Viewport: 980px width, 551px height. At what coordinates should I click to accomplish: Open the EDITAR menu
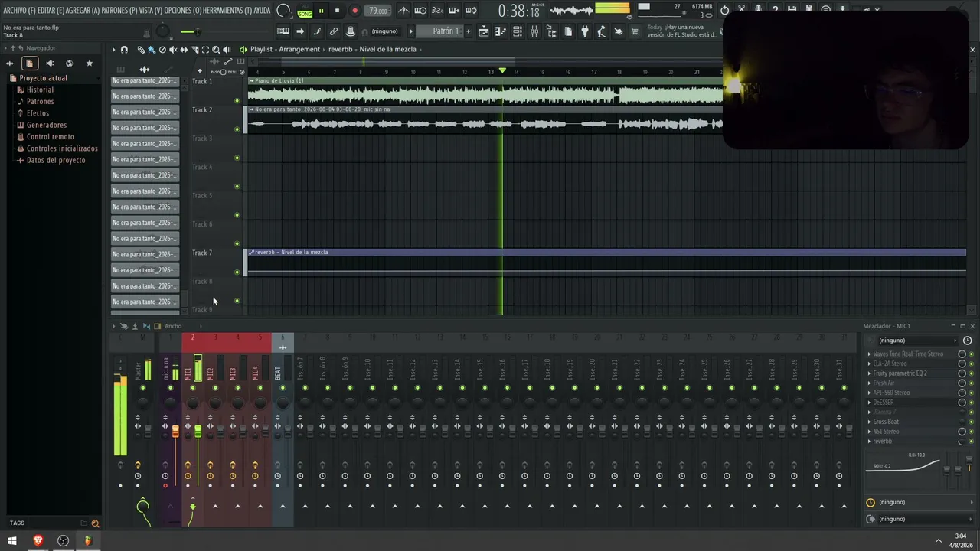pyautogui.click(x=51, y=10)
